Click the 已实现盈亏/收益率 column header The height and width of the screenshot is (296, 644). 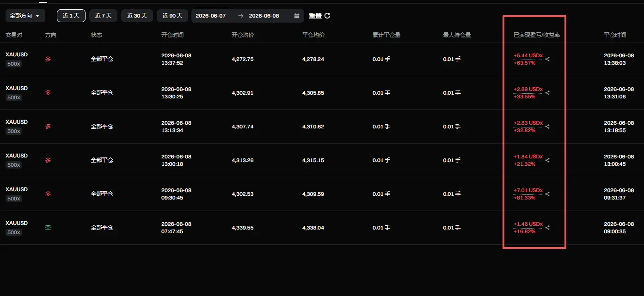click(537, 35)
